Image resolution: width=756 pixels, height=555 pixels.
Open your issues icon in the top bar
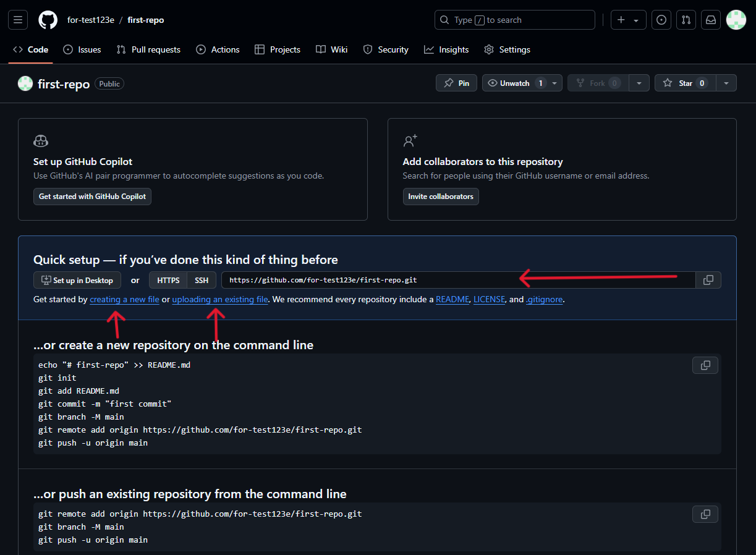661,19
